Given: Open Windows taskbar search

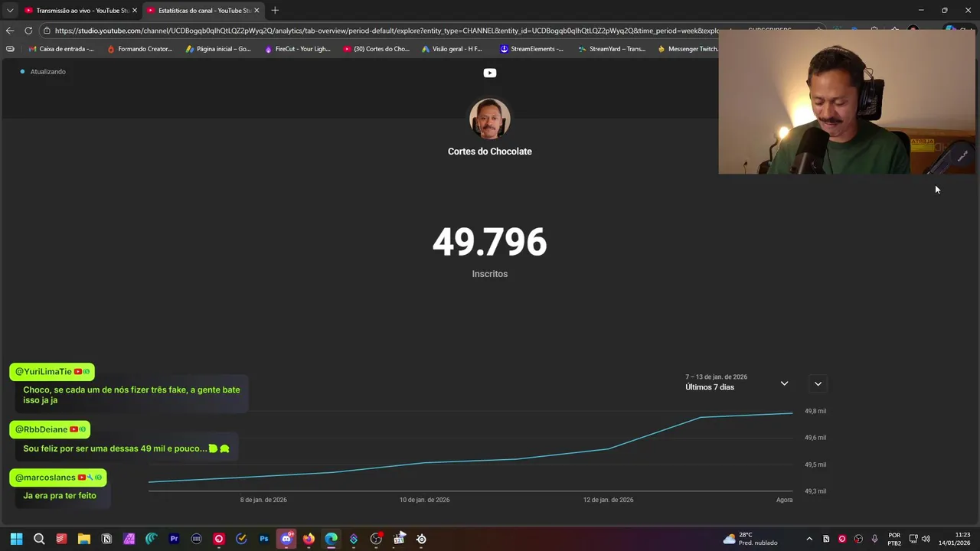Looking at the screenshot, I should click(39, 539).
